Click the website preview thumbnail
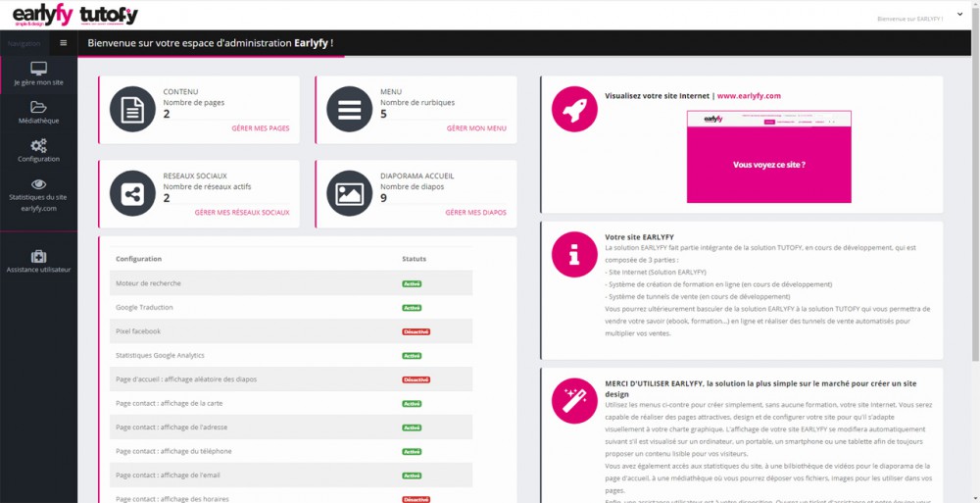The height and width of the screenshot is (503, 980). tap(768, 157)
